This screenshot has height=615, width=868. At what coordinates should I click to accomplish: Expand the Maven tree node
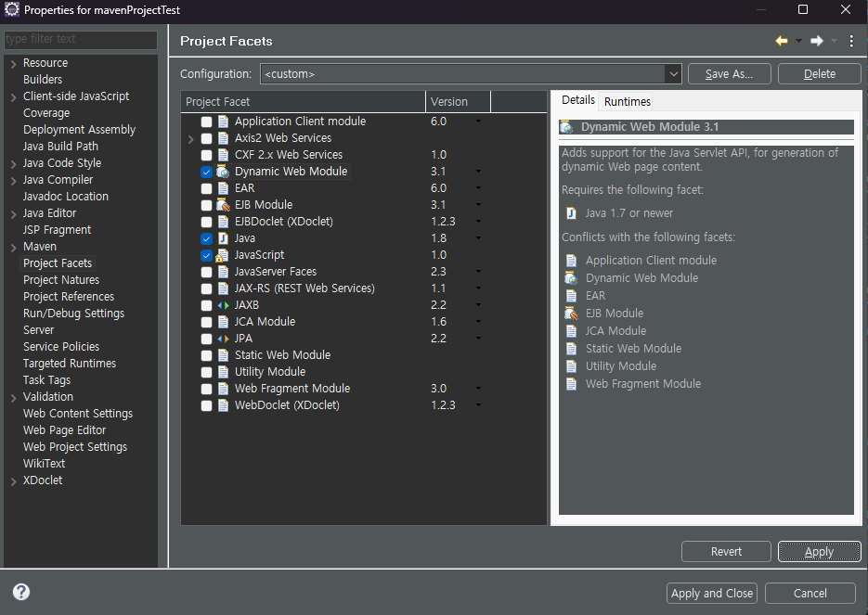[x=13, y=248]
